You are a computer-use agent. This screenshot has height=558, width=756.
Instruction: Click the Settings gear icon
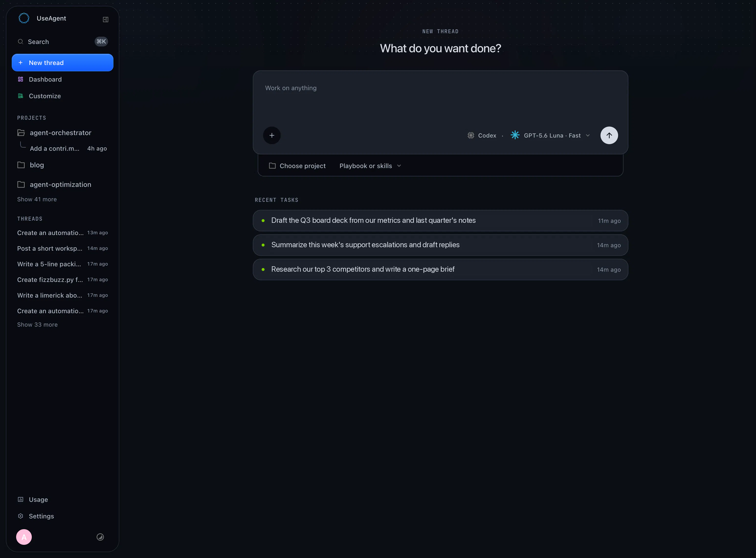click(21, 516)
